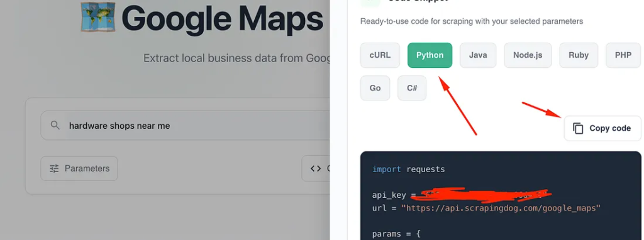Image resolution: width=644 pixels, height=240 pixels.
Task: Switch to the Java snippet tab
Action: [478, 55]
